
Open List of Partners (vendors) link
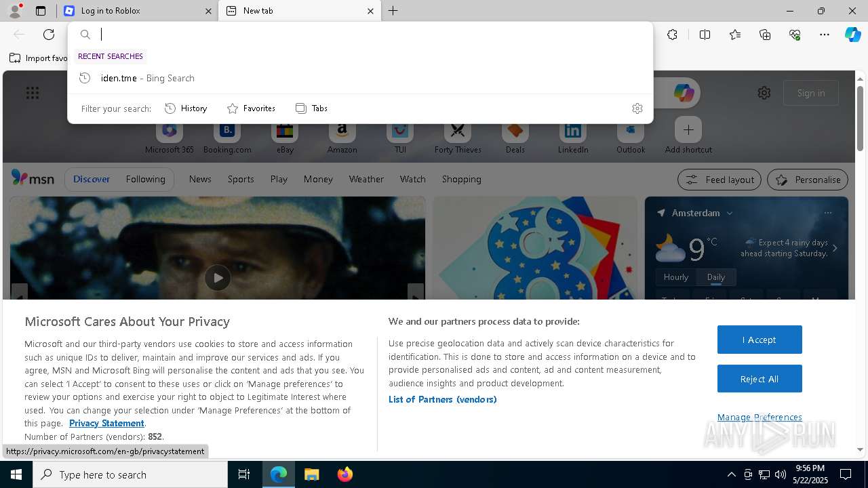click(443, 399)
